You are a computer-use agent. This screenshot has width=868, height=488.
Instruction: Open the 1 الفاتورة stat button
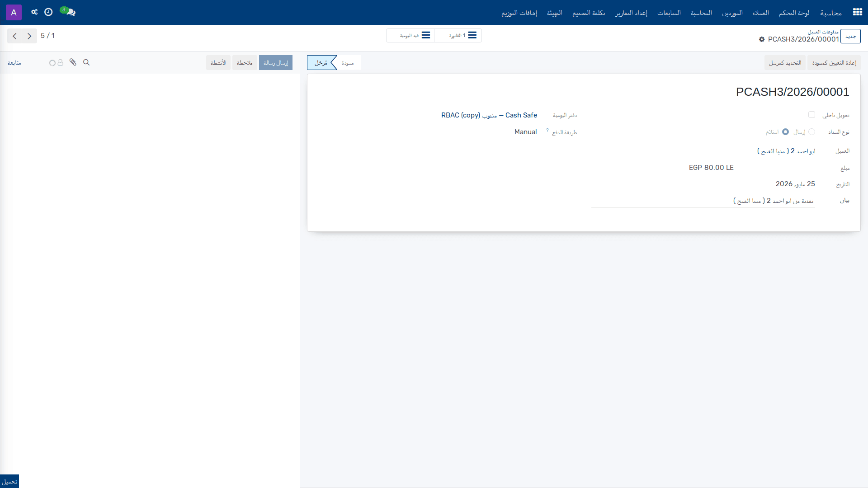[458, 36]
